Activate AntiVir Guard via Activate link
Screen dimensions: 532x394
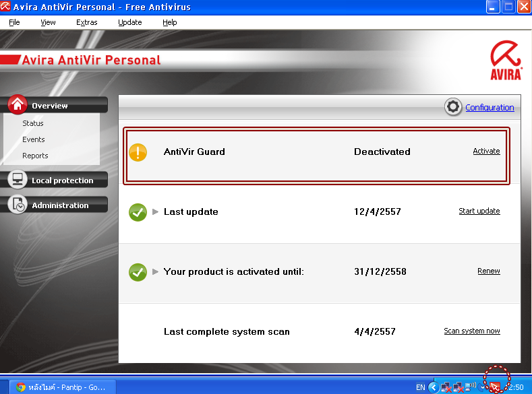point(486,151)
